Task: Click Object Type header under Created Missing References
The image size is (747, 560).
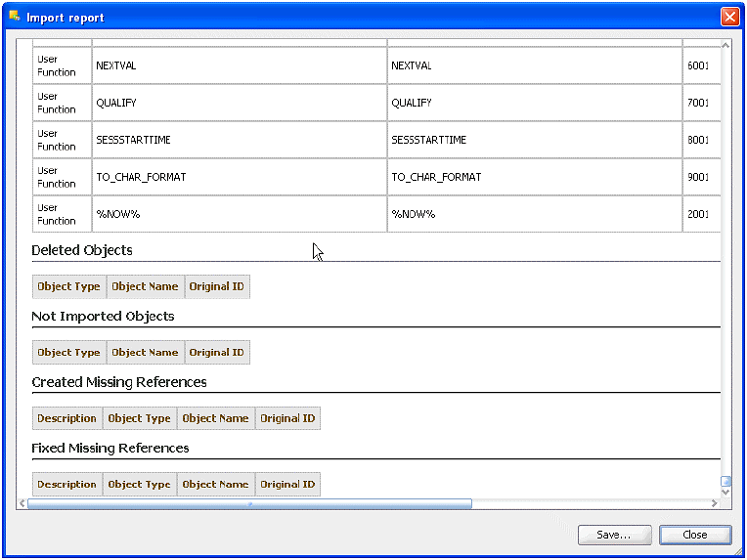Action: pyautogui.click(x=140, y=418)
